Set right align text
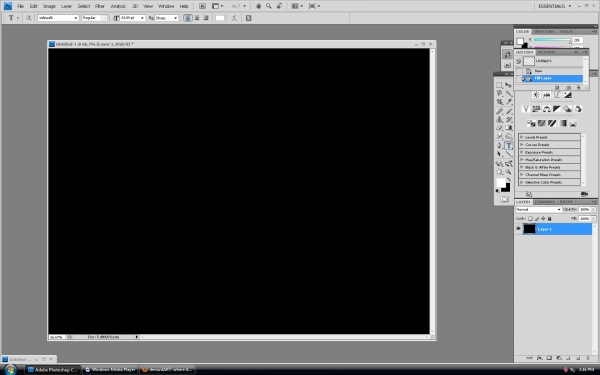The width and height of the screenshot is (600, 375). pyautogui.click(x=206, y=18)
